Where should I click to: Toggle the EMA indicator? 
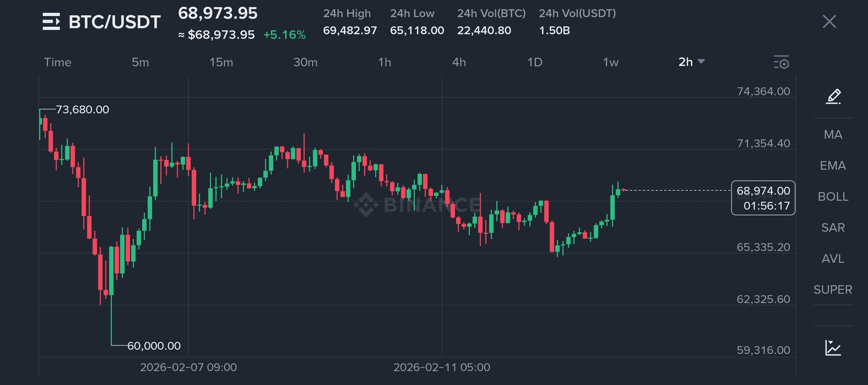point(833,165)
